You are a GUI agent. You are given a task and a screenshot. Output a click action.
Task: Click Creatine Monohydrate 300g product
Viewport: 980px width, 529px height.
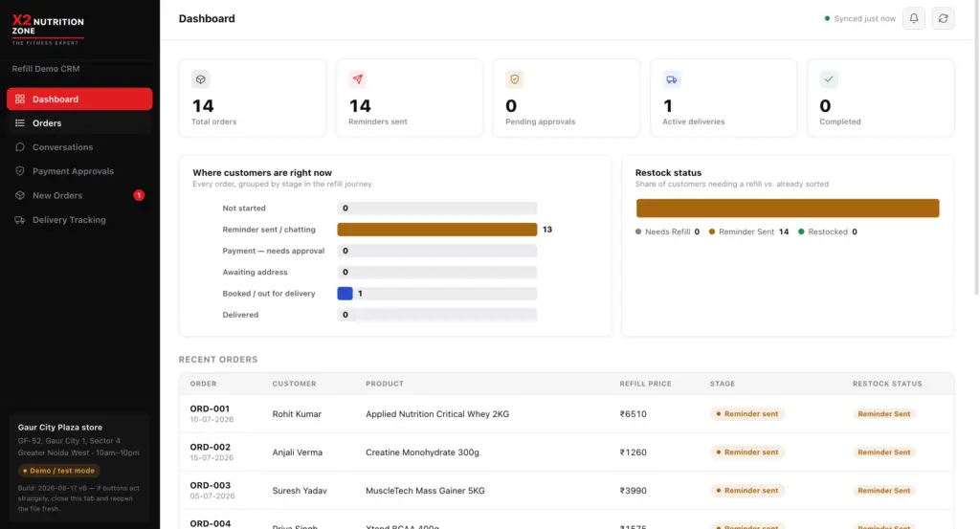422,452
